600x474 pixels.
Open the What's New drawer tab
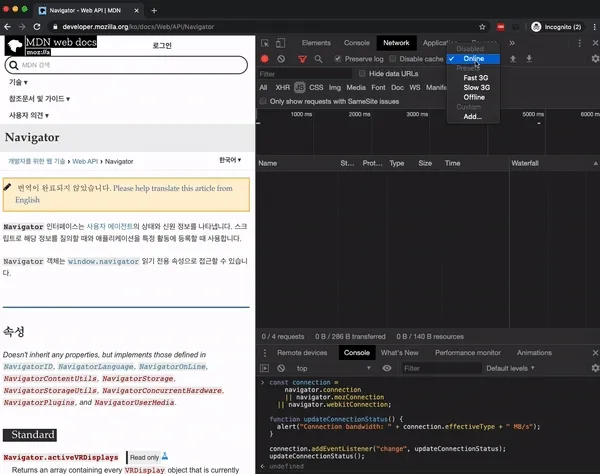tap(399, 353)
